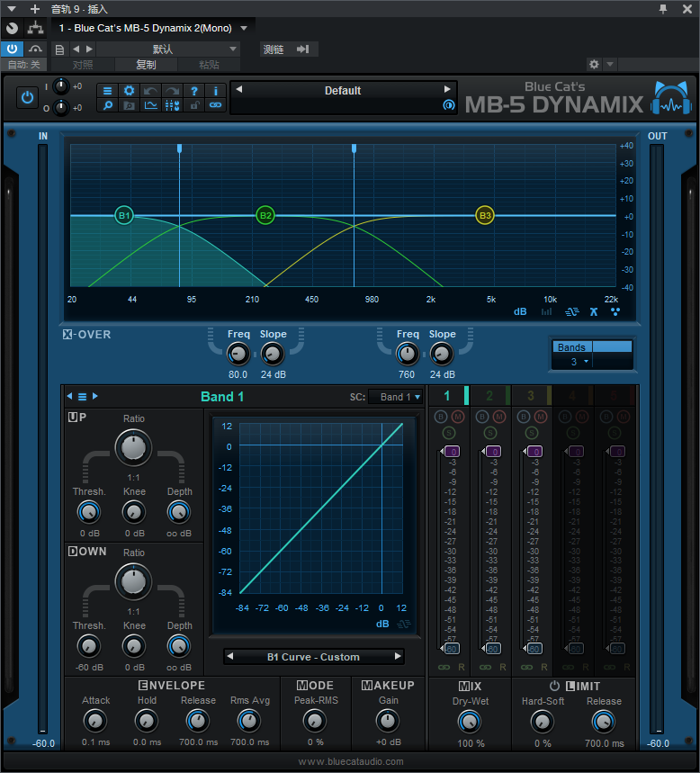Open the top-left window menu triangle
Screen dimensions: 700x773
pos(12,9)
